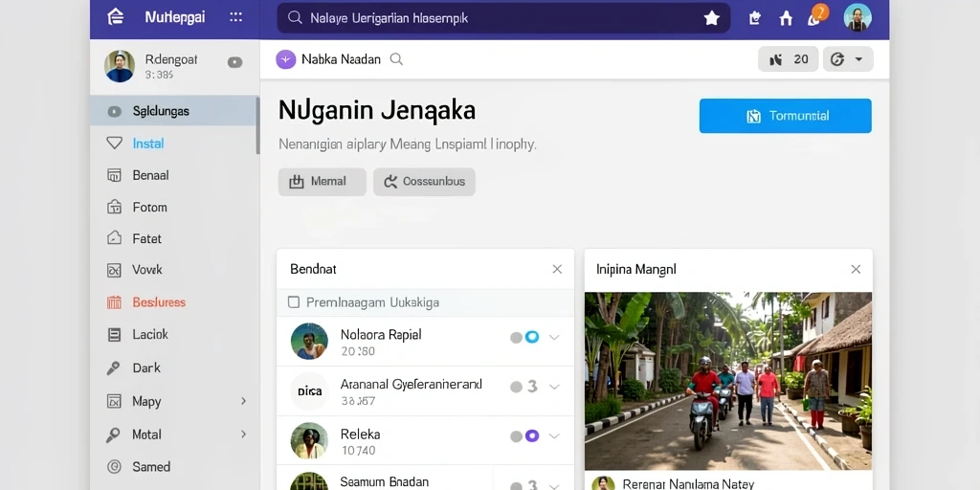Click the Mapy sidebar icon
The width and height of the screenshot is (980, 490).
pyautogui.click(x=114, y=401)
